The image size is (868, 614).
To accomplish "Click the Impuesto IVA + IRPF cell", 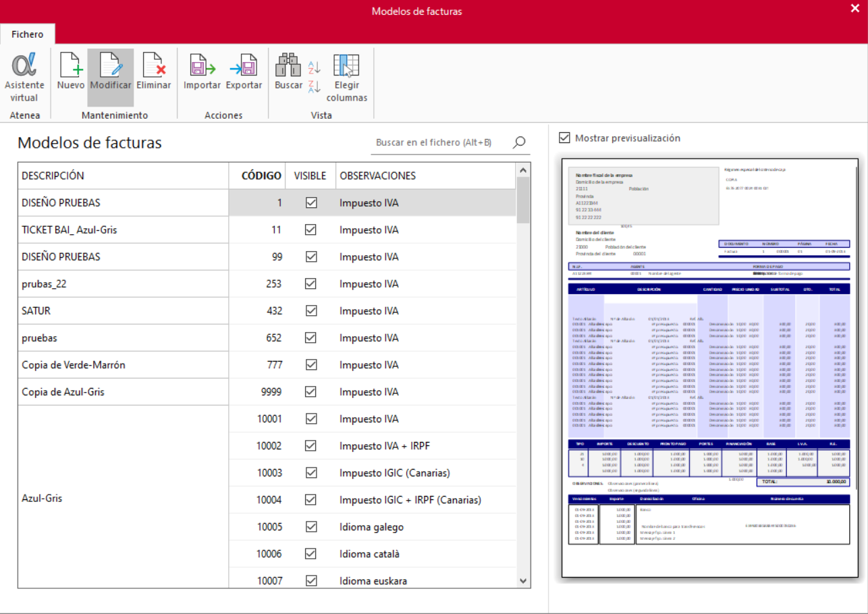I will point(426,445).
